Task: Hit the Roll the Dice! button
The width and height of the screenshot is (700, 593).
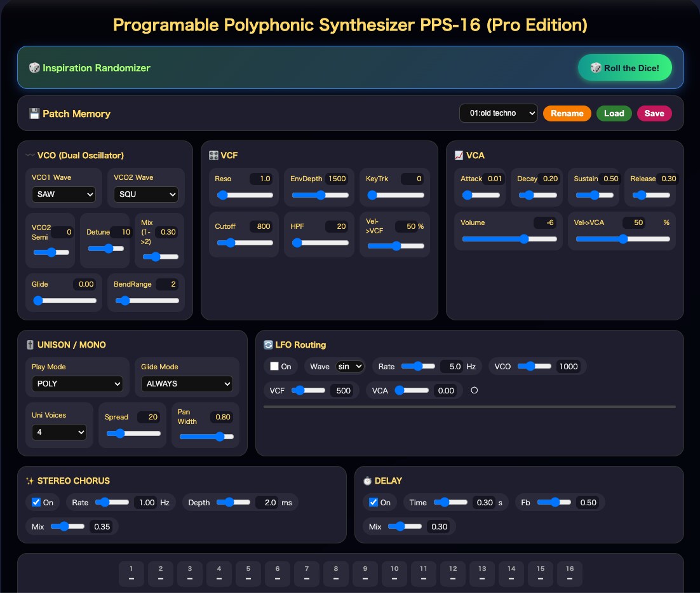Action: (x=624, y=68)
